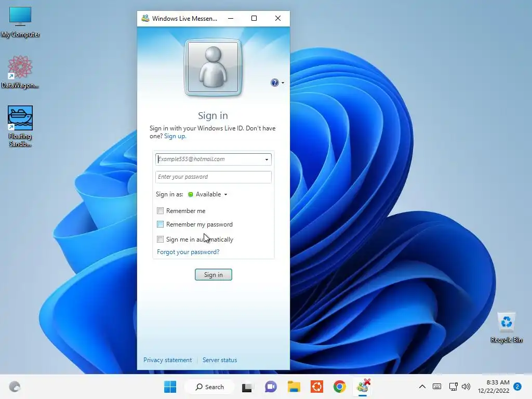
Task: Open the Windows Start menu
Action: 170,387
